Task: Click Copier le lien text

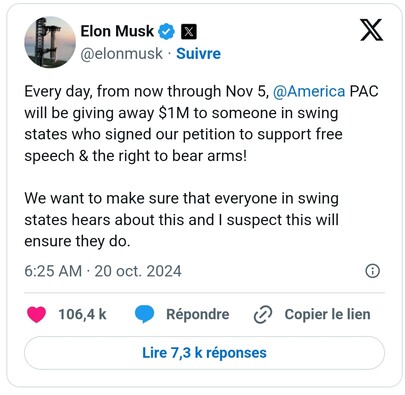Action: click(327, 314)
